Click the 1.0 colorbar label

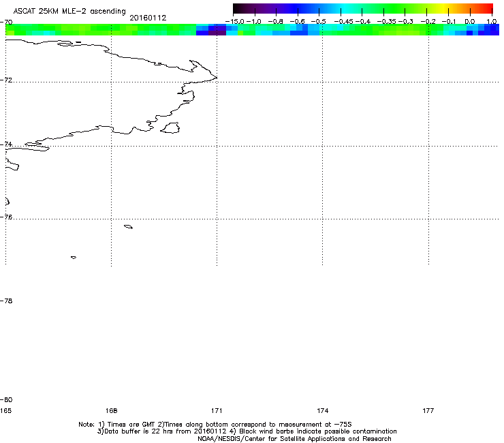click(x=492, y=22)
